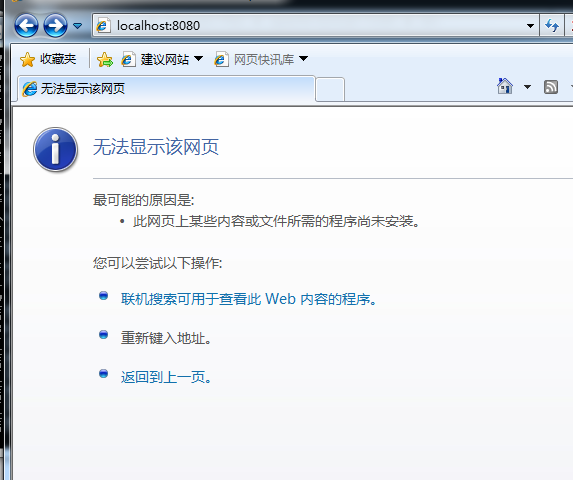
Task: Click the Home page icon
Action: (505, 87)
